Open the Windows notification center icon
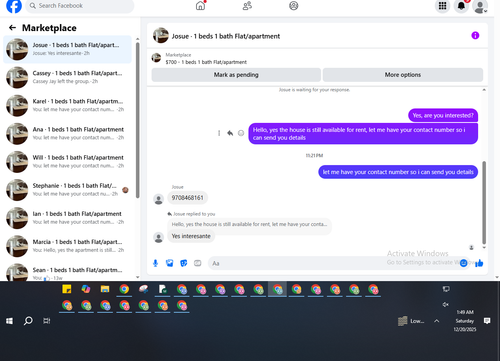This screenshot has width=500, height=361. (x=487, y=321)
